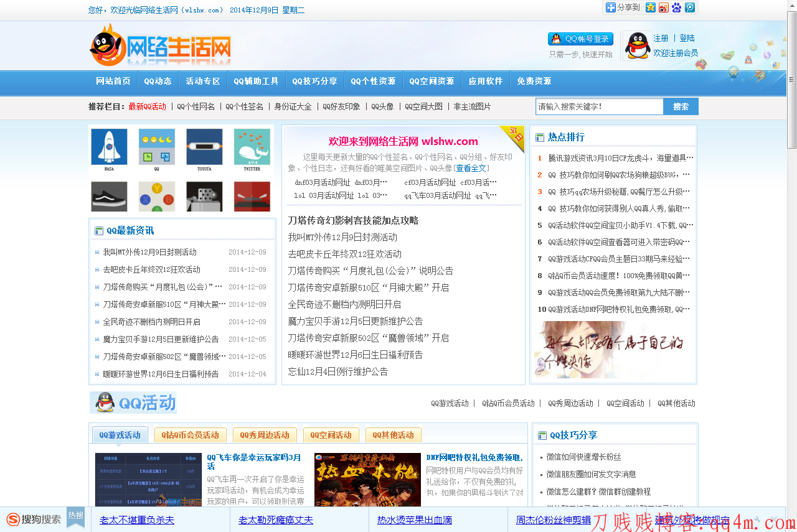
Task: Open dnf03月活动网址 link in welcome box
Action: (323, 182)
